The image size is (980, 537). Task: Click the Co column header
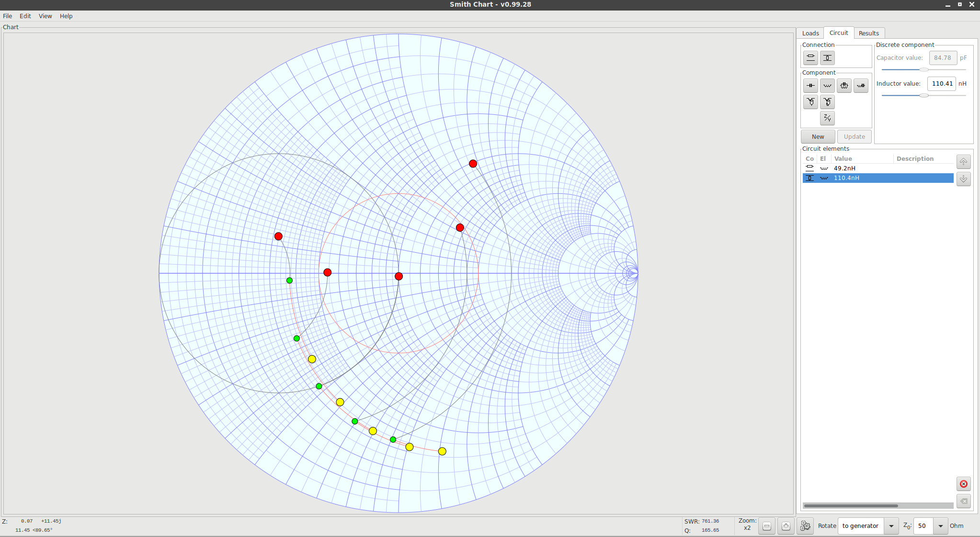[809, 159]
